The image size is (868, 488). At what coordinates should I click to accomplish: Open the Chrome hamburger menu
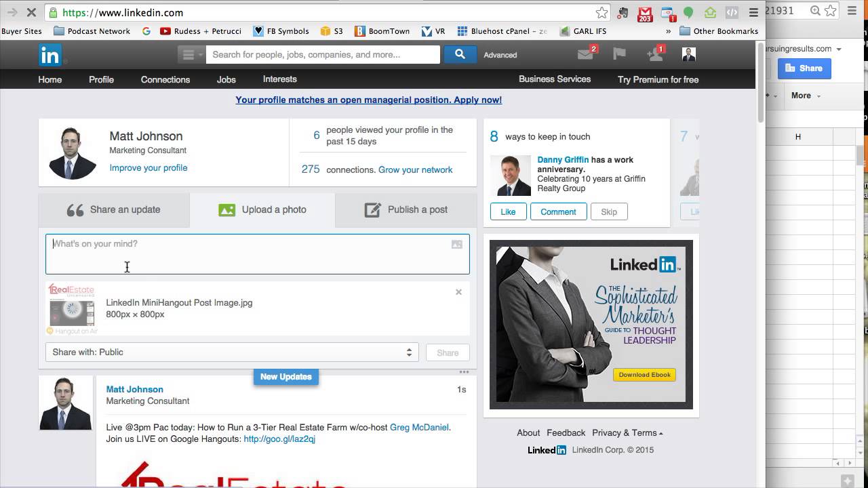click(x=753, y=12)
